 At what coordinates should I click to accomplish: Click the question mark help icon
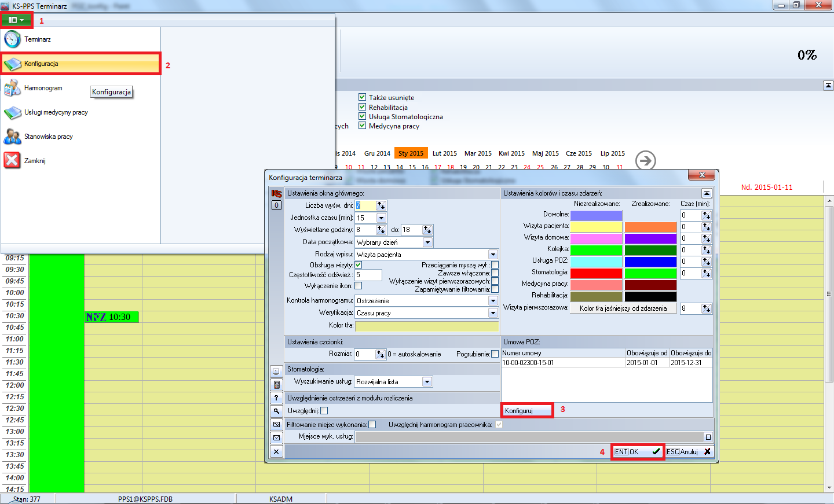276,398
